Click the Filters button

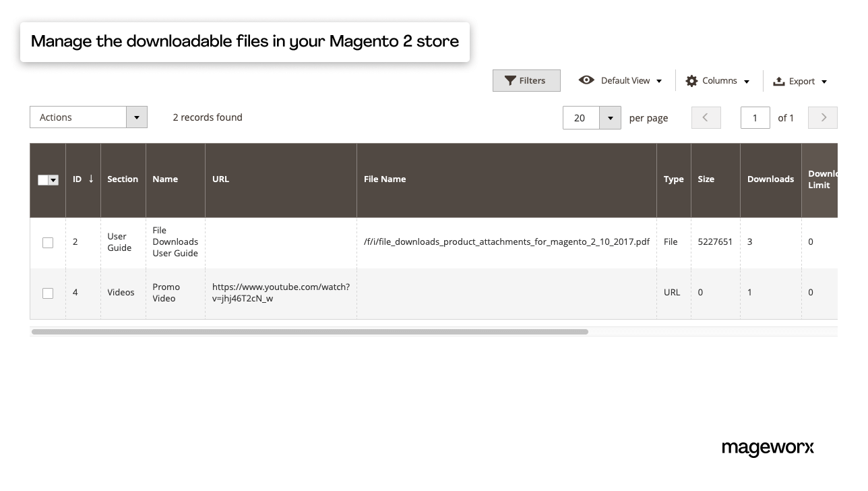coord(526,80)
